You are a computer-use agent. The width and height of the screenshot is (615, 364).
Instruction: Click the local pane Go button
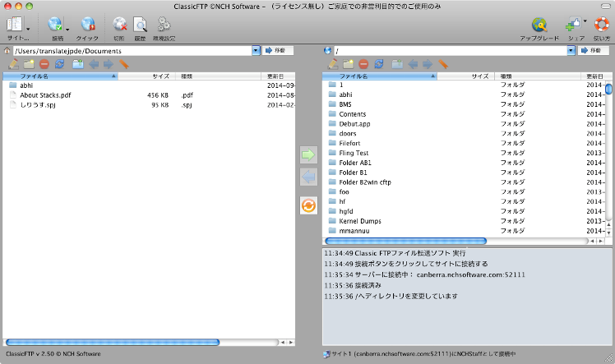tap(278, 51)
